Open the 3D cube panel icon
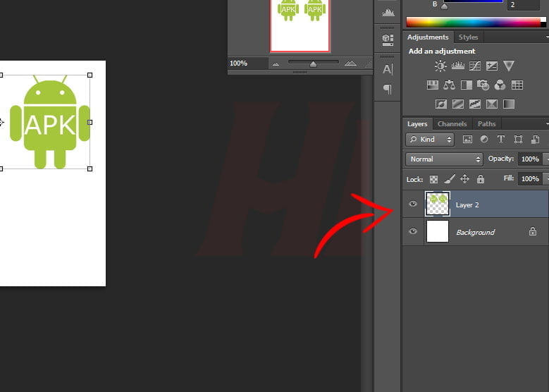This screenshot has height=392, width=549. click(388, 39)
